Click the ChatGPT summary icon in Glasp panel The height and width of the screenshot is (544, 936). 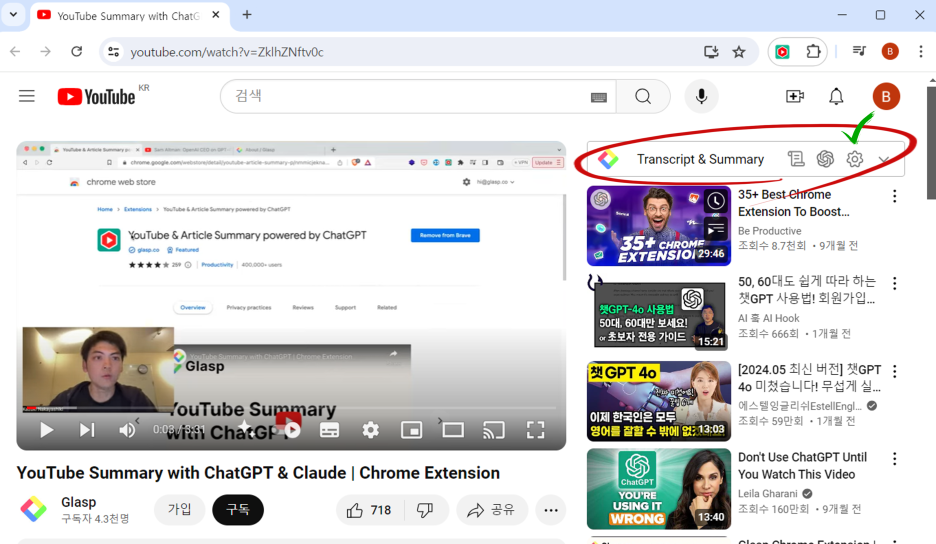click(825, 159)
